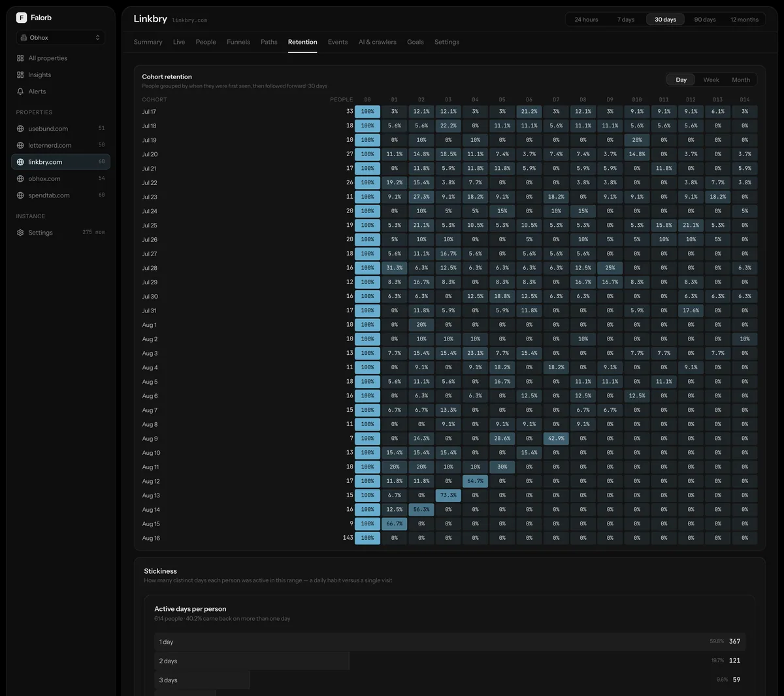
Task: Click the Jul 17 cohort row label
Action: click(149, 112)
